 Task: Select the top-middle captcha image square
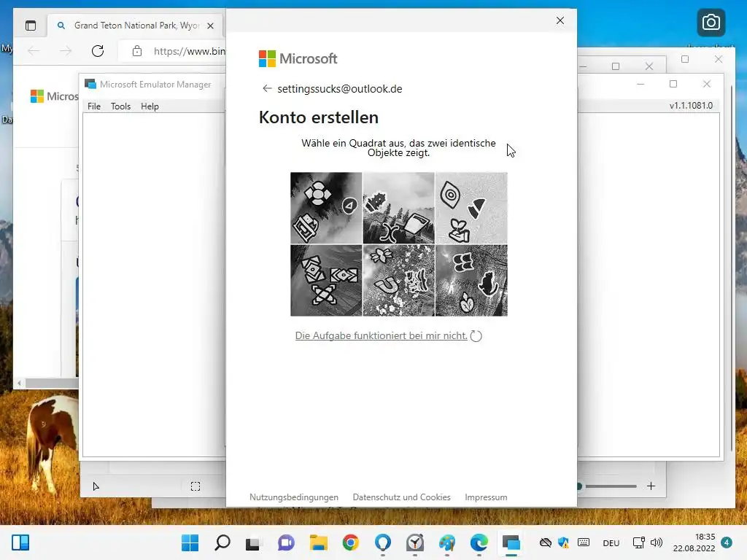pos(399,208)
